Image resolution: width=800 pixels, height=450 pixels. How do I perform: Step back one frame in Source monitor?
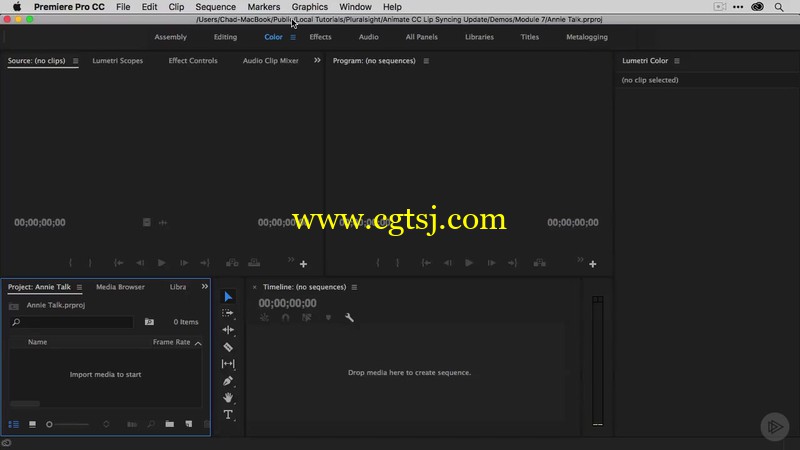[140, 263]
